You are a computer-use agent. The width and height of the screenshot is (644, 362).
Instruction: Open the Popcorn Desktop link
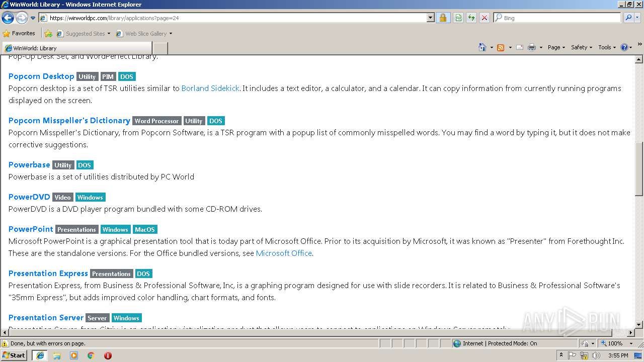click(41, 76)
